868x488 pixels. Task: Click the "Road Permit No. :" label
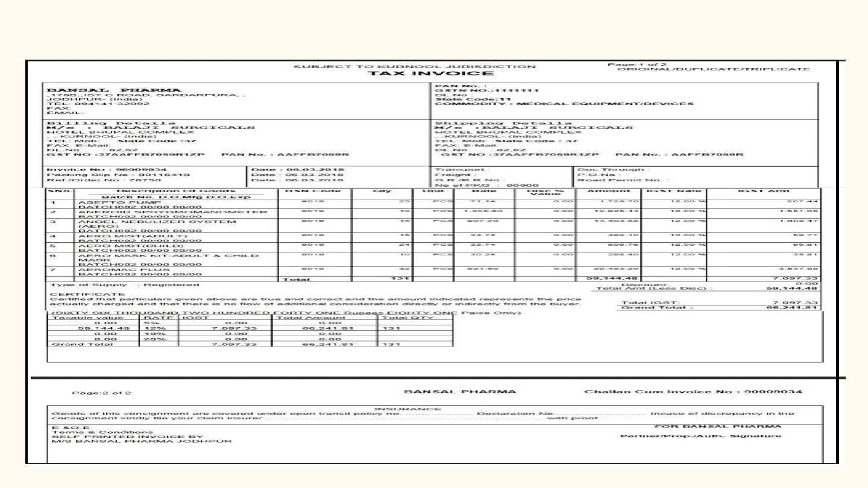[x=623, y=180]
